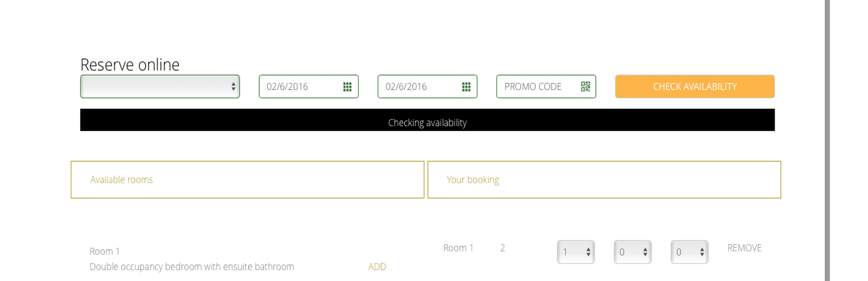Image resolution: width=868 pixels, height=281 pixels.
Task: Open the dropdown showing 1 for Room 1
Action: [576, 252]
